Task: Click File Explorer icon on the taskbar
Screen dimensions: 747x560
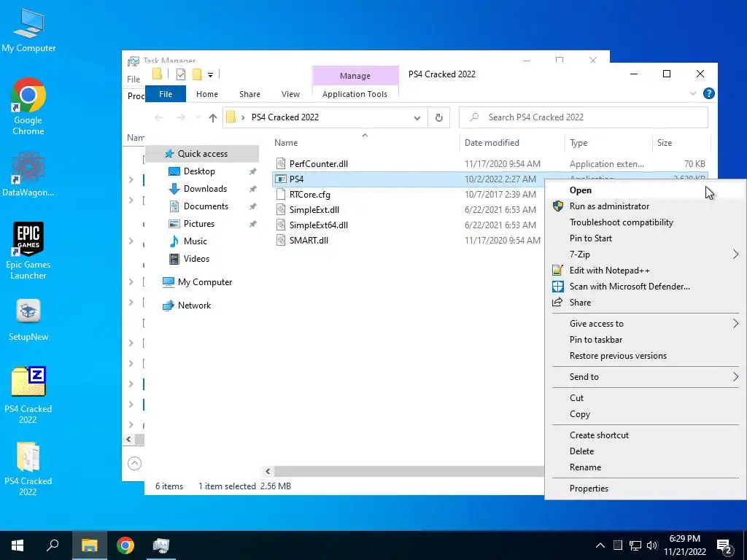Action: (x=89, y=545)
